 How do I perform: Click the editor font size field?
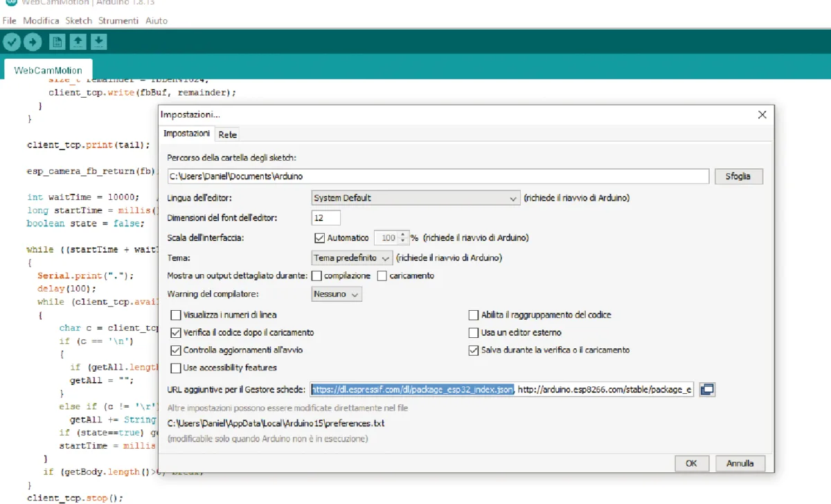[326, 218]
